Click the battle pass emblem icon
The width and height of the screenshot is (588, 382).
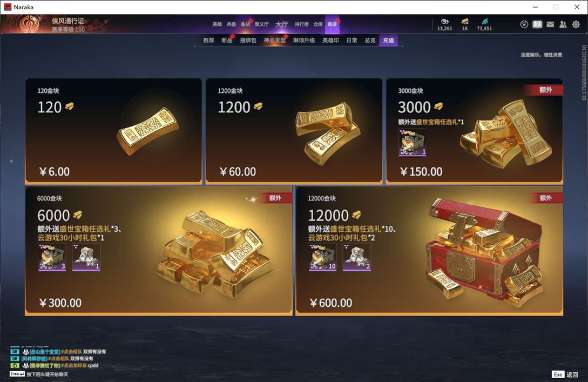(x=29, y=24)
